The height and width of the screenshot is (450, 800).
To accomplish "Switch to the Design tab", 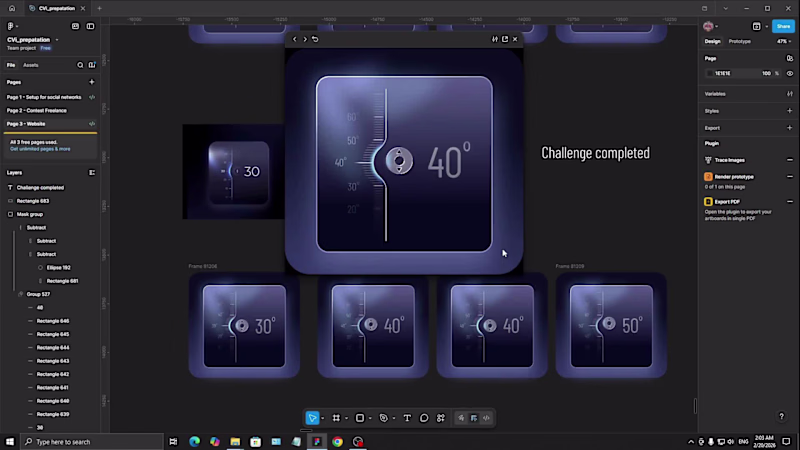I will click(713, 41).
